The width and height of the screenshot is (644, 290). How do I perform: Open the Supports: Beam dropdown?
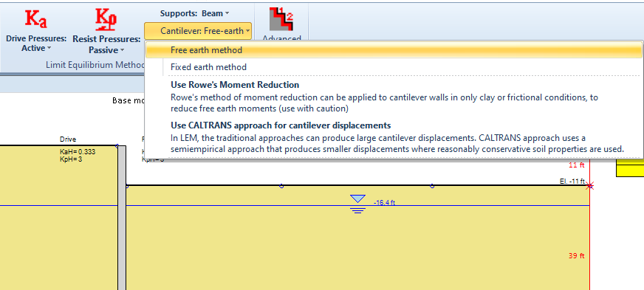point(195,13)
